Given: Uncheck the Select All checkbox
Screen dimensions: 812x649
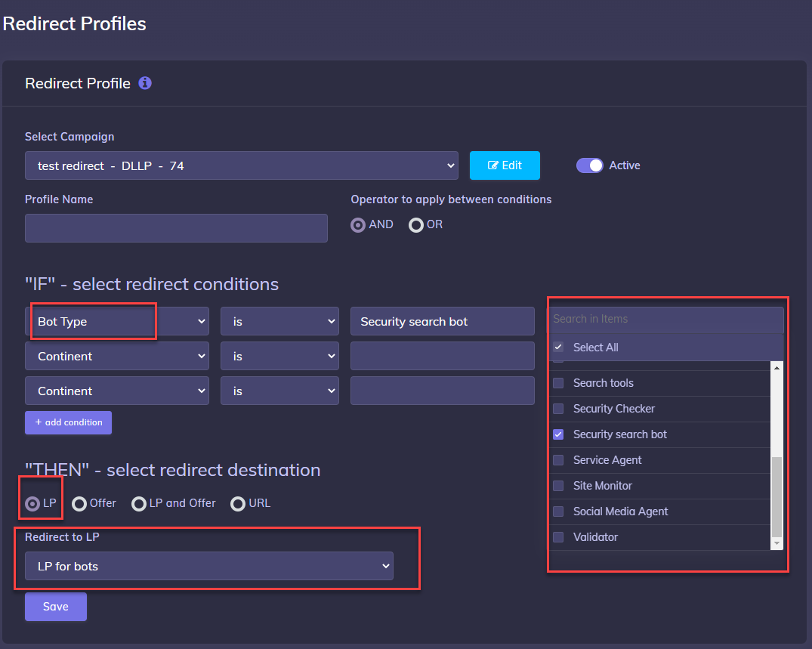Looking at the screenshot, I should [x=557, y=347].
